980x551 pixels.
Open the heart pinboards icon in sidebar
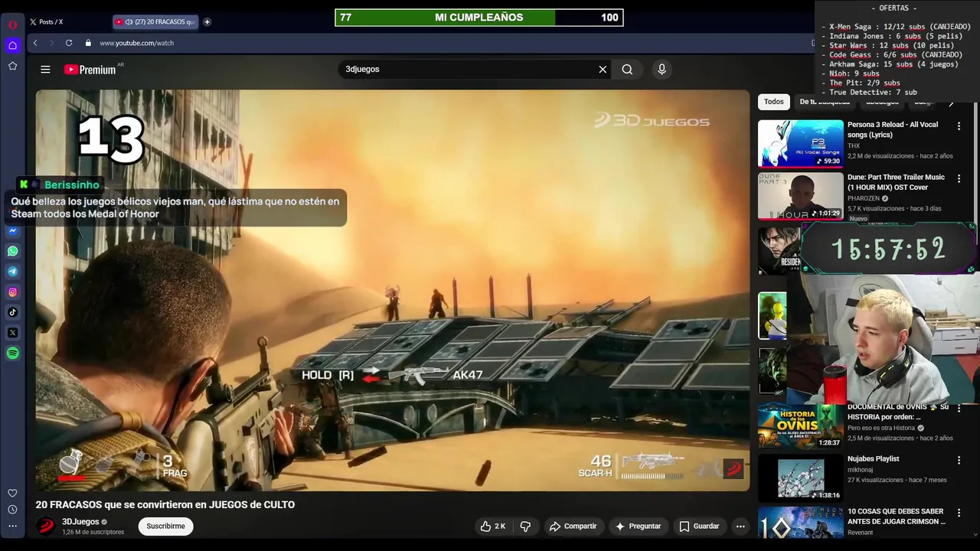pyautogui.click(x=13, y=493)
